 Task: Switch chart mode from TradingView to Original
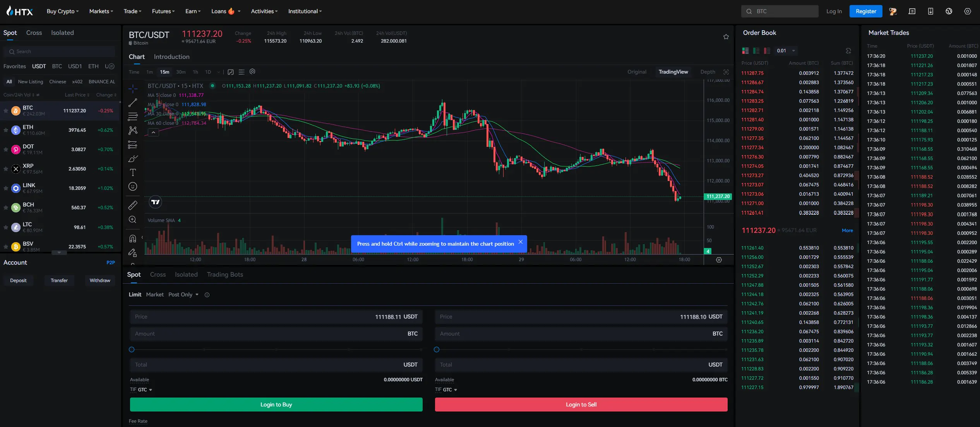637,72
